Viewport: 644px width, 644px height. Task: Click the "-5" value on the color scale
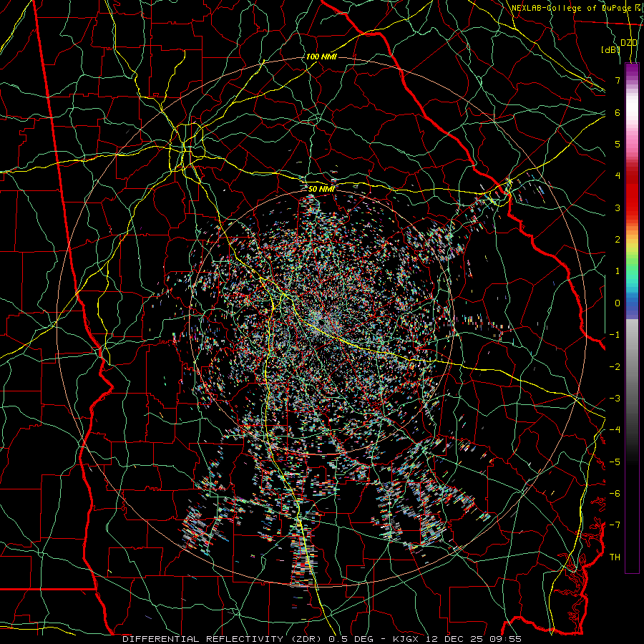click(x=615, y=462)
